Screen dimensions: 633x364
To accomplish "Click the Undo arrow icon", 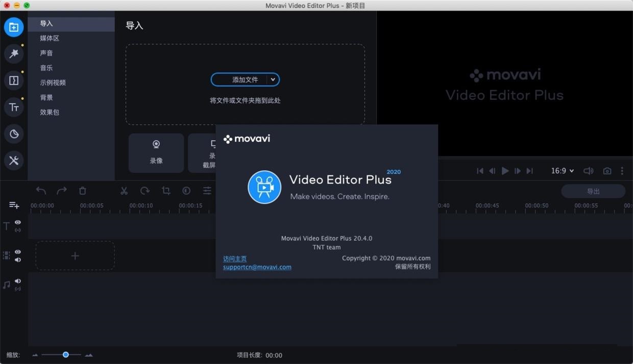I will coord(41,190).
